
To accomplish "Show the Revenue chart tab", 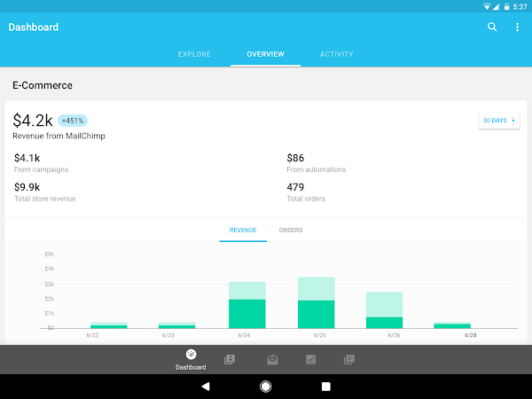I will point(243,230).
